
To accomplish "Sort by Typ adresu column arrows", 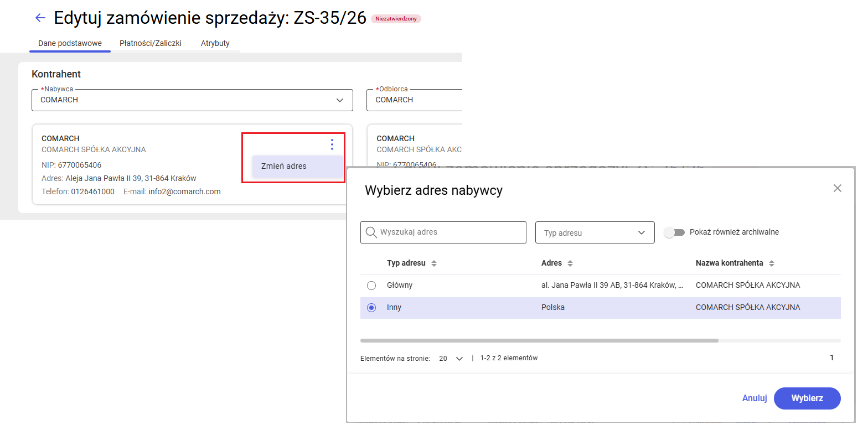I will [434, 263].
